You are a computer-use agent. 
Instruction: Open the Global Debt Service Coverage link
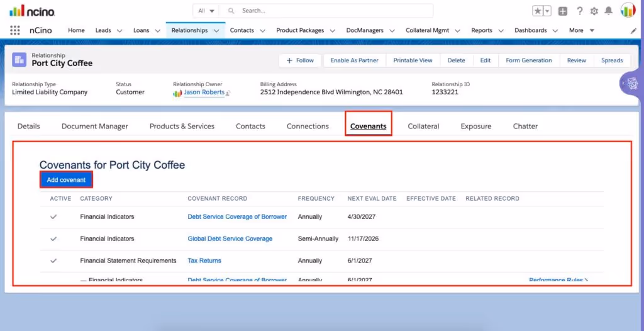(230, 238)
